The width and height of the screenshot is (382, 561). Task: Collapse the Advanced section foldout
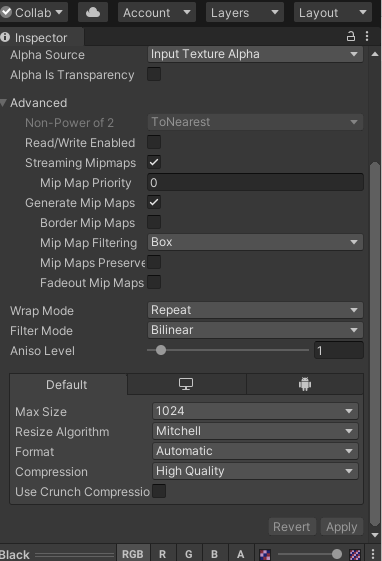pos(4,103)
